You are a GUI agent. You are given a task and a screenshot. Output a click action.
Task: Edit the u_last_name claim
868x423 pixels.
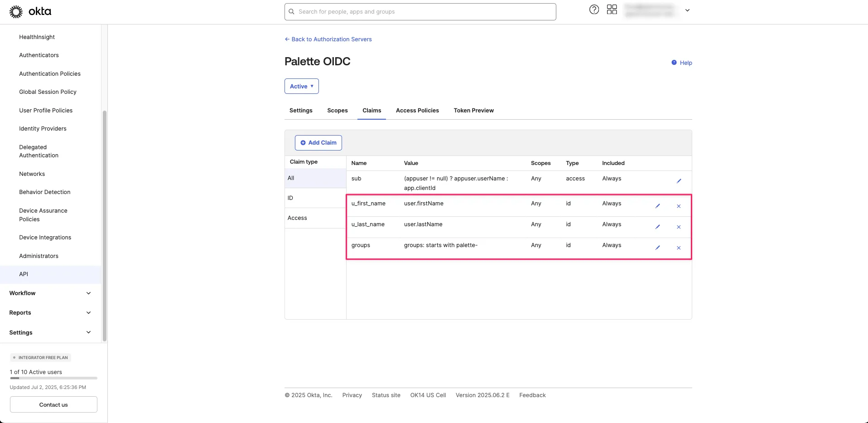coord(657,227)
